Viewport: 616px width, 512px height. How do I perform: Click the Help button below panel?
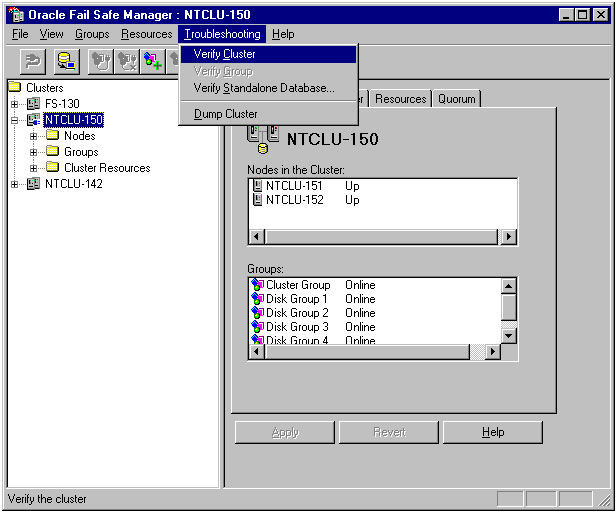point(493,432)
